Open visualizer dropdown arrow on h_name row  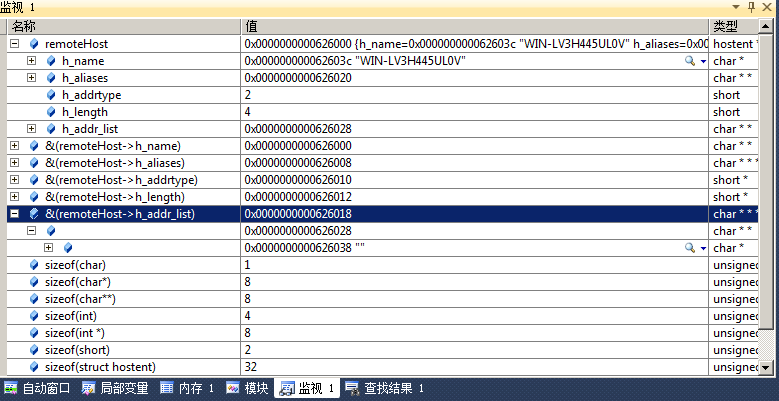pos(703,61)
